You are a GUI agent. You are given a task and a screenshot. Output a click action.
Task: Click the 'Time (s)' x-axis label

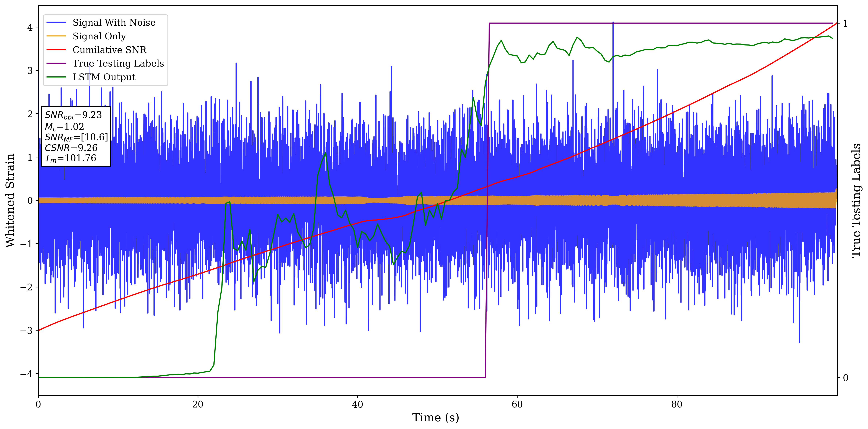click(x=435, y=418)
